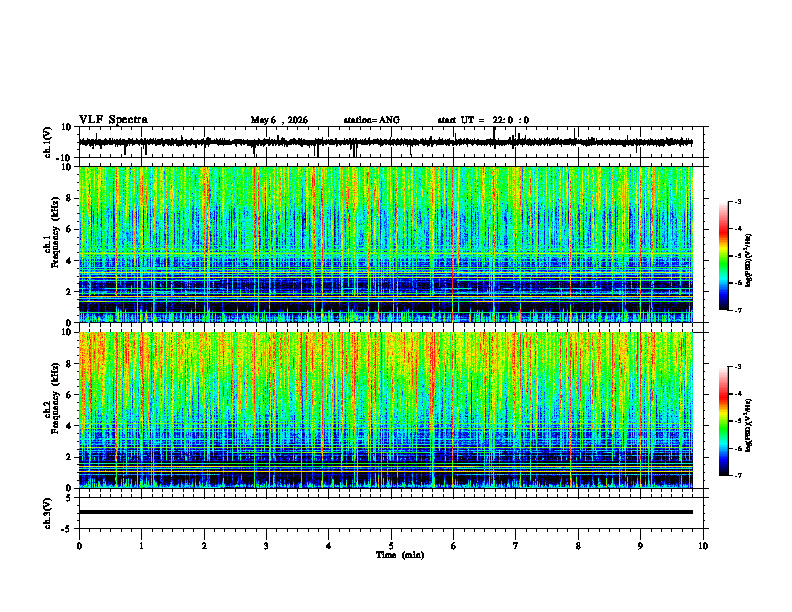Click the May 6, 2026 date label
This screenshot has height=612, width=792.
(x=279, y=120)
